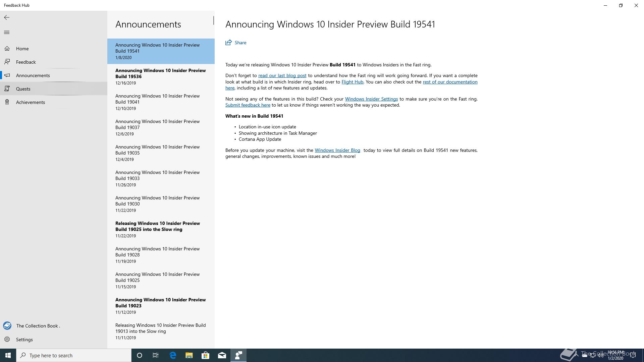Click the announcements list scrollbar
644x362 pixels.
(x=213, y=20)
